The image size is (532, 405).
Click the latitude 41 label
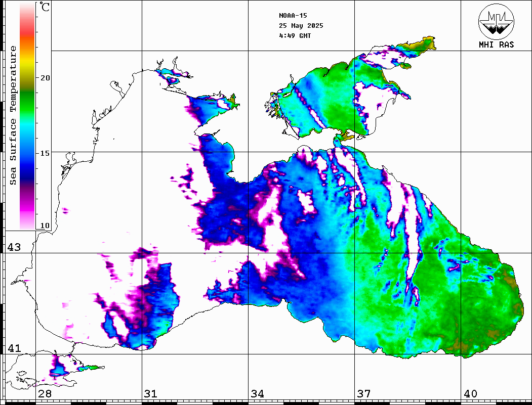(13, 348)
